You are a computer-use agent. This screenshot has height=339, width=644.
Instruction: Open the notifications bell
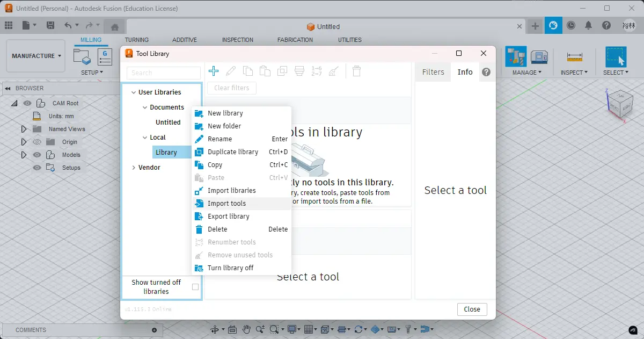pyautogui.click(x=589, y=25)
